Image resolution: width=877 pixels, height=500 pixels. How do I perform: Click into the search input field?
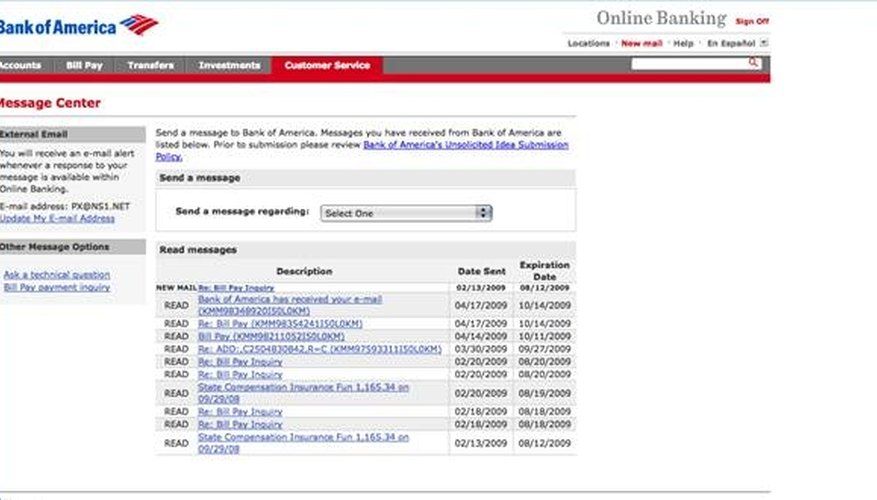tap(690, 64)
